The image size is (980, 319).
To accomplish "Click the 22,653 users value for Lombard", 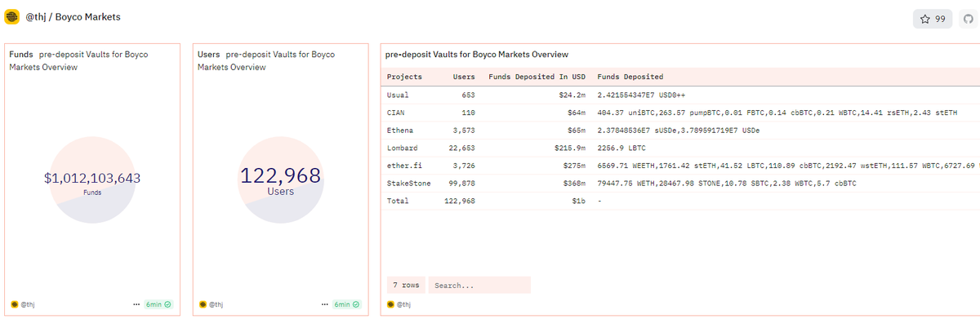I will (x=461, y=148).
